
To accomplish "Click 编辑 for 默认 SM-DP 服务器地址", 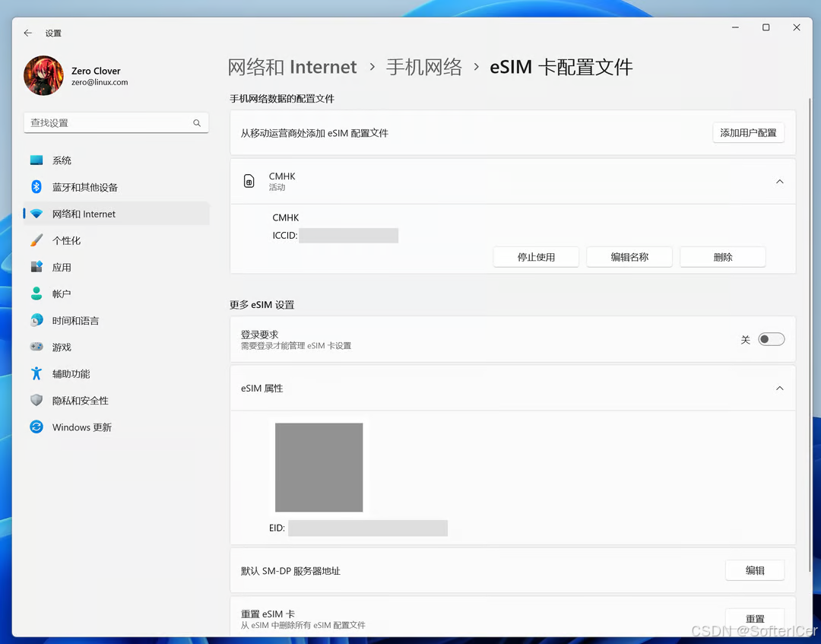I will tap(755, 571).
